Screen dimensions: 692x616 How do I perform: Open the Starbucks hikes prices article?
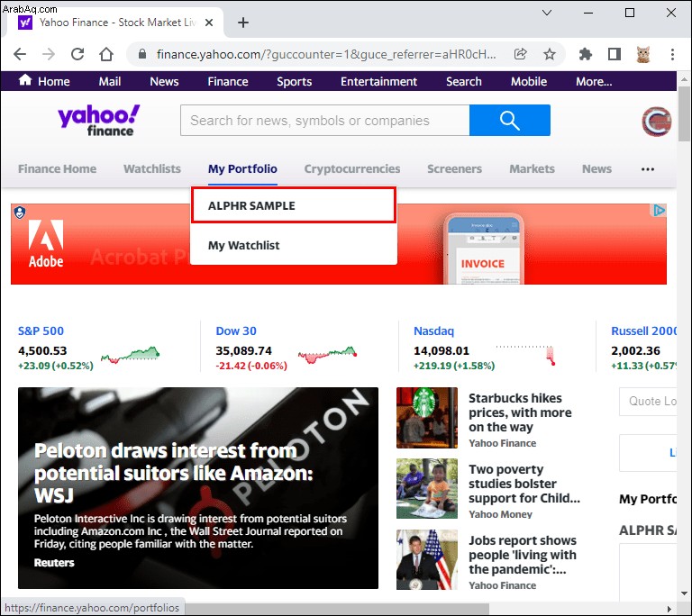[x=520, y=412]
